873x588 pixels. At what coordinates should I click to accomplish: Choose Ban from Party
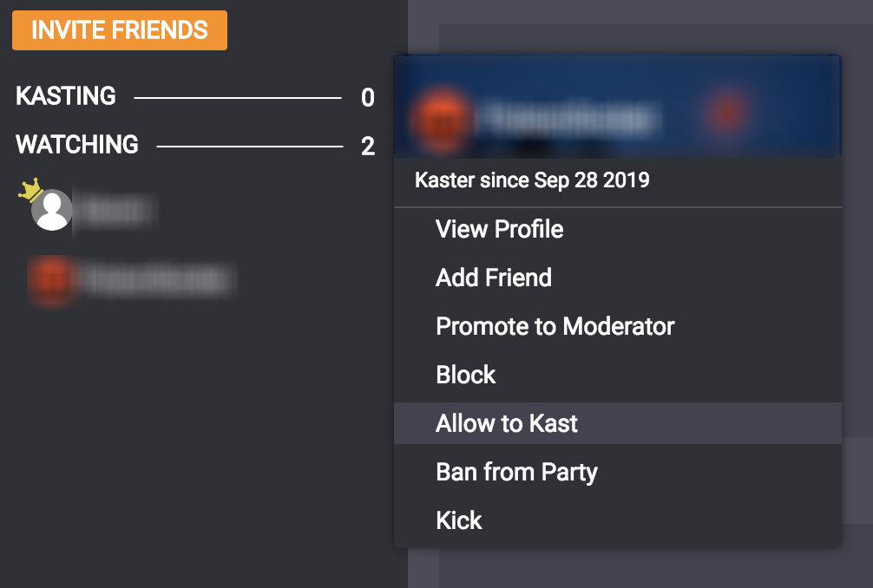(x=516, y=472)
